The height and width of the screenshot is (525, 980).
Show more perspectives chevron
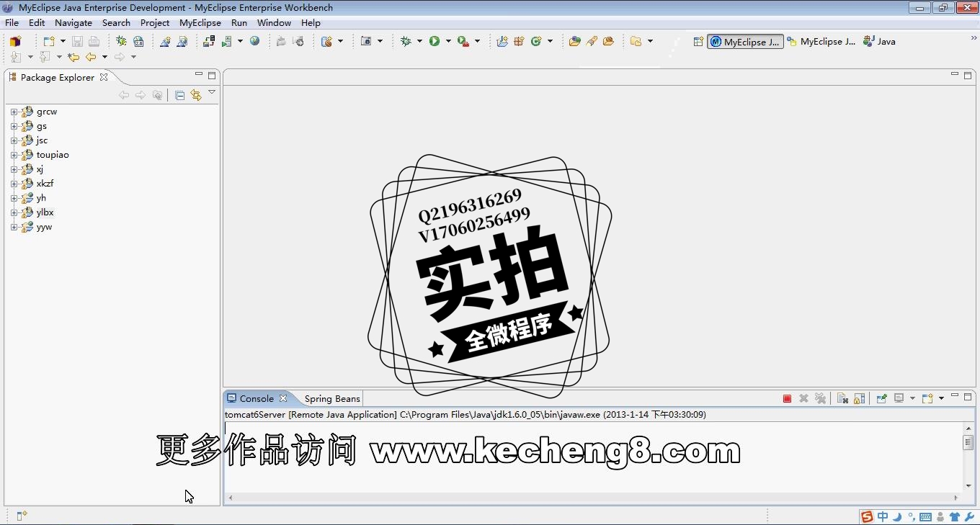click(974, 38)
